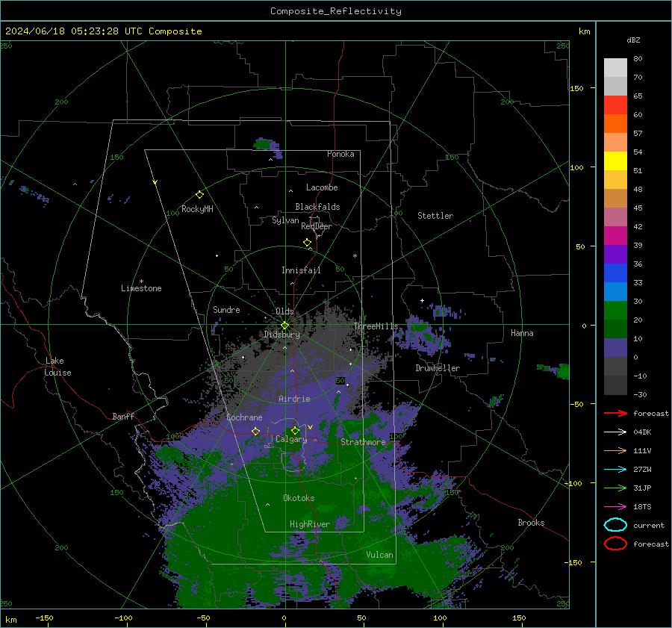Click the dBZ legend heading
The width and height of the screenshot is (672, 628).
pos(633,40)
